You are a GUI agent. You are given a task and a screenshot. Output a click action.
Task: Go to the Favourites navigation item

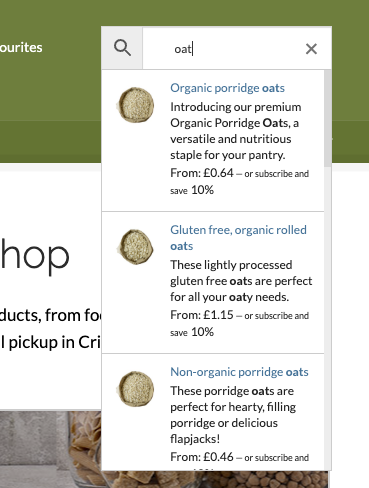pos(21,48)
